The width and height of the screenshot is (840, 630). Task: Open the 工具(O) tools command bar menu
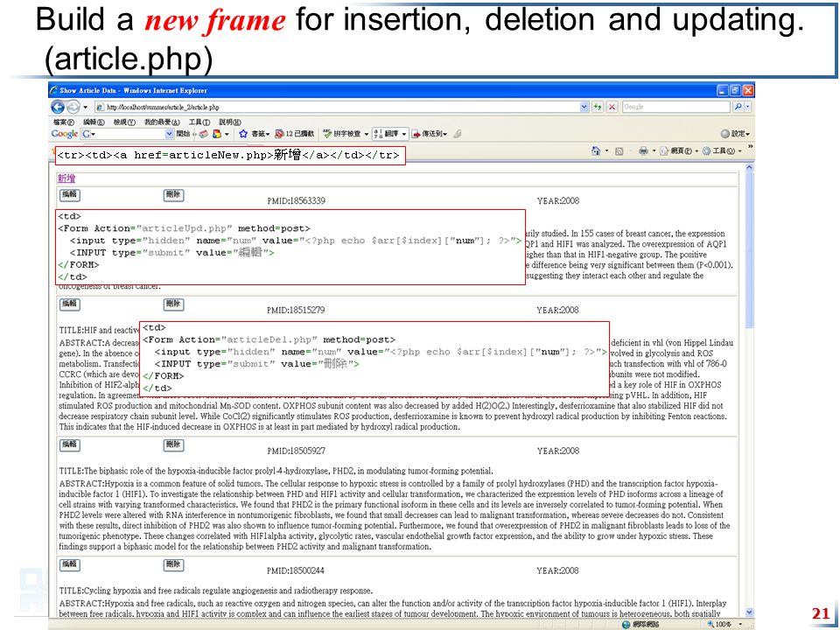click(x=722, y=151)
